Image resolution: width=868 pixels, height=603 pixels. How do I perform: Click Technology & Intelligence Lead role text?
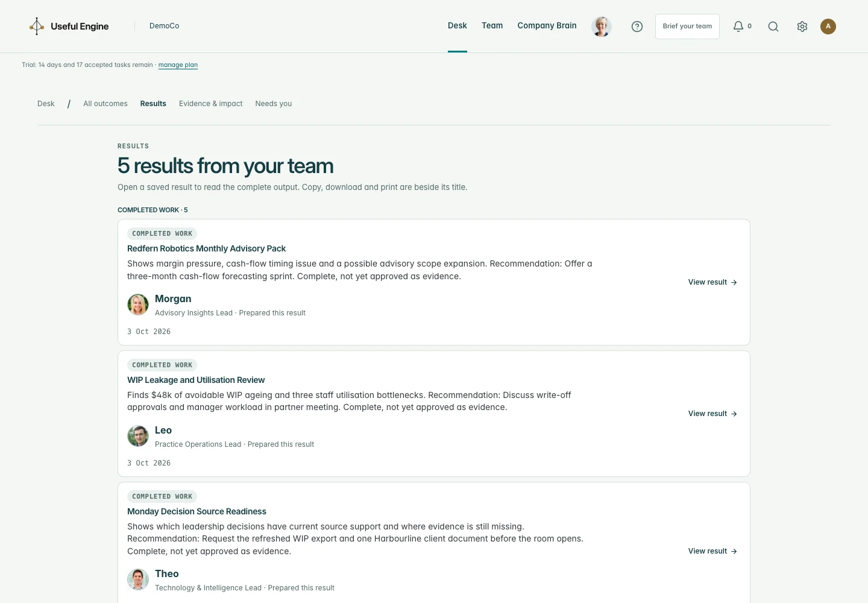208,588
